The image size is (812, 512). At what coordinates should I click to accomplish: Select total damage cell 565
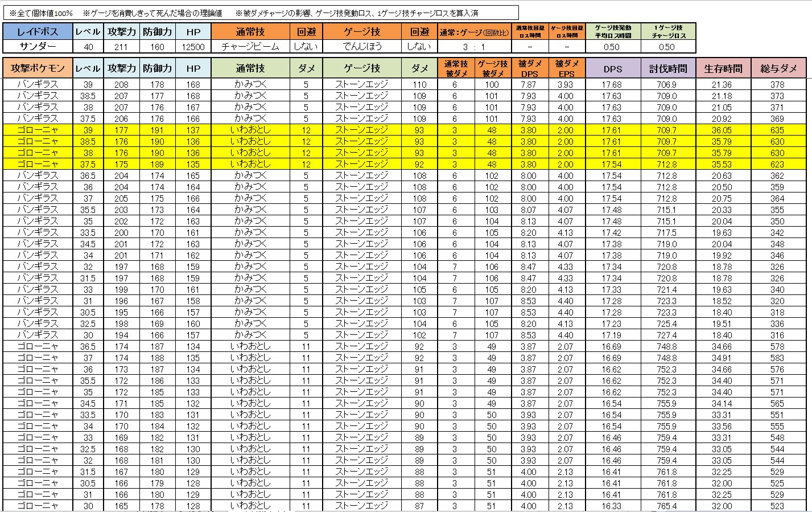coord(777,403)
